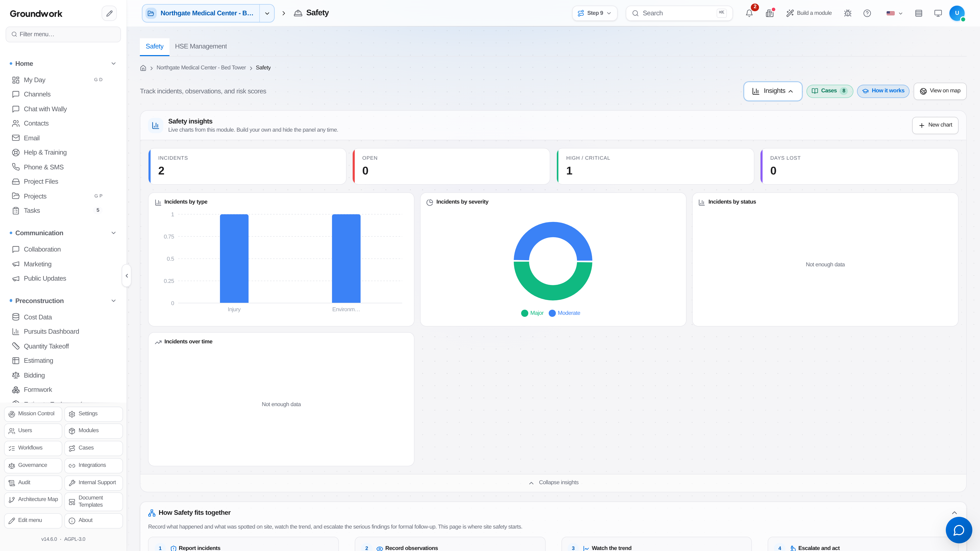
Task: Click the pencil edit icon beside Groundwork logo
Action: click(x=109, y=13)
